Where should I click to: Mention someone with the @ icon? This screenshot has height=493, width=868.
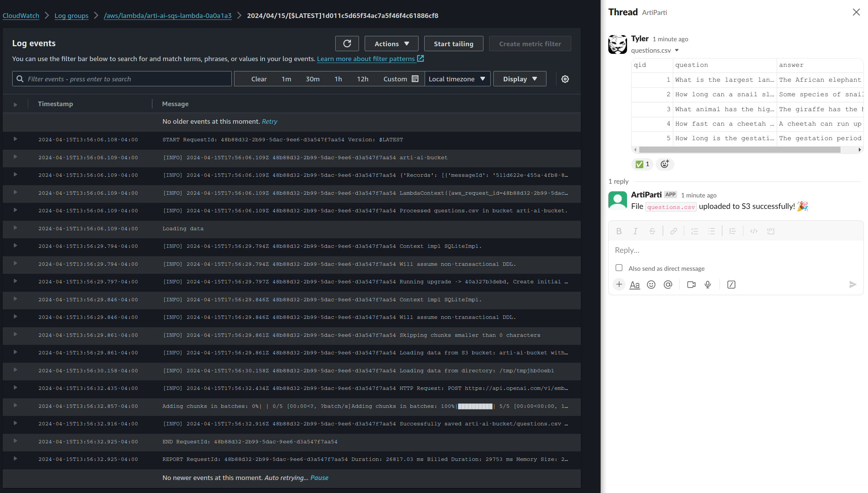pyautogui.click(x=668, y=284)
